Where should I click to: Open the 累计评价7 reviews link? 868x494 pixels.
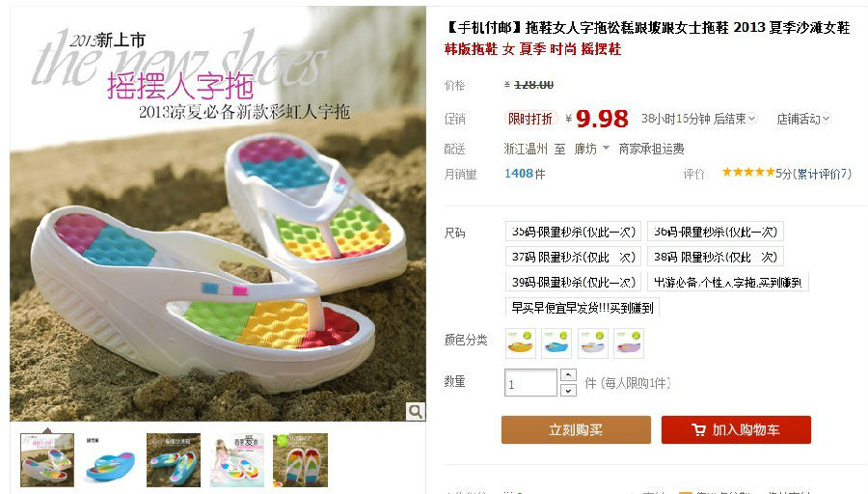click(822, 174)
